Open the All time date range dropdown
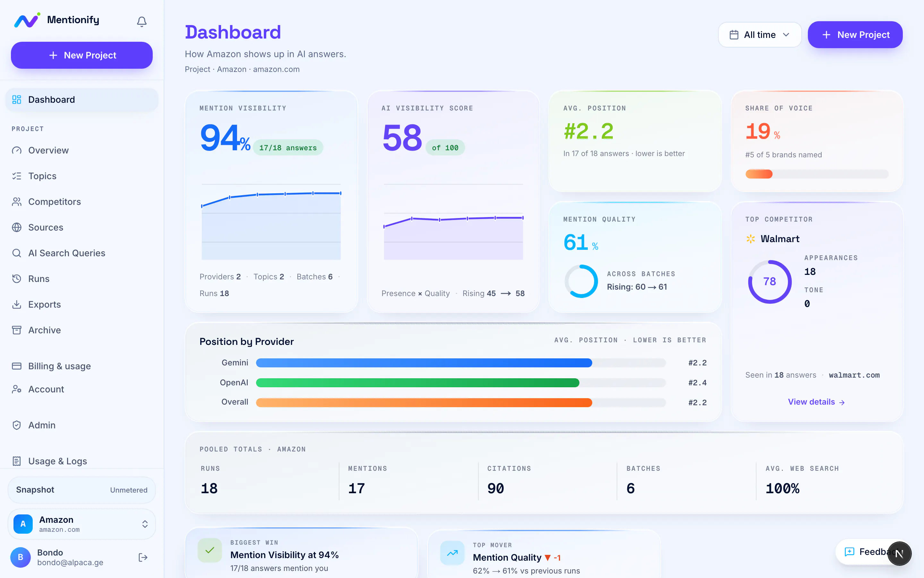This screenshot has width=924, height=578. (759, 35)
